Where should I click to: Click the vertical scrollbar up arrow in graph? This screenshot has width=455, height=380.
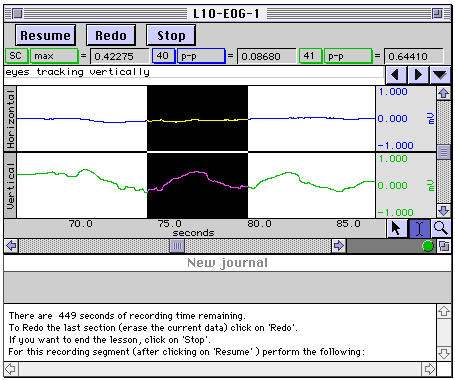(444, 93)
